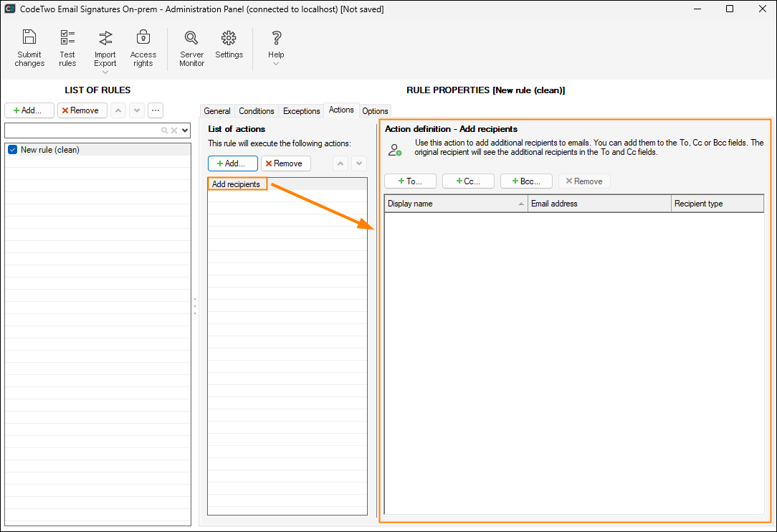Select Add recipients in actions list
Viewport: 777px width, 532px height.
tap(237, 184)
